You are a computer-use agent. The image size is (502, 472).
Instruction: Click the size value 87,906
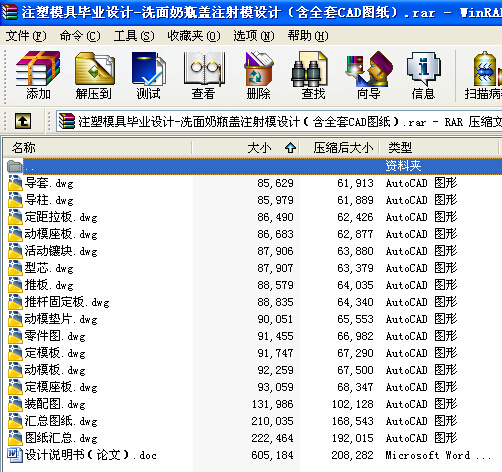click(x=275, y=251)
